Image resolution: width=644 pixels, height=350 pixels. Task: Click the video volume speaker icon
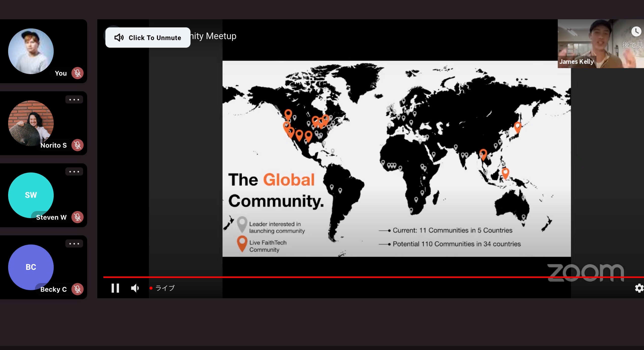pyautogui.click(x=135, y=288)
